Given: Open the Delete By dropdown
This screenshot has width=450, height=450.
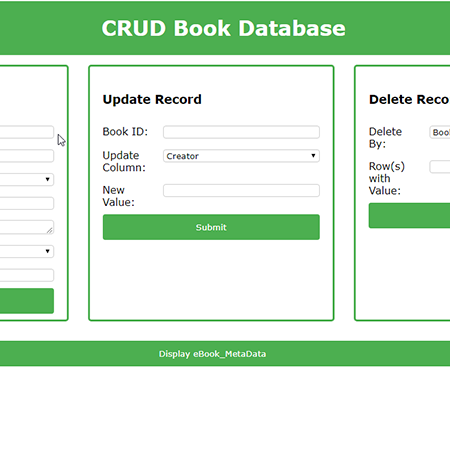Looking at the screenshot, I should click(440, 132).
